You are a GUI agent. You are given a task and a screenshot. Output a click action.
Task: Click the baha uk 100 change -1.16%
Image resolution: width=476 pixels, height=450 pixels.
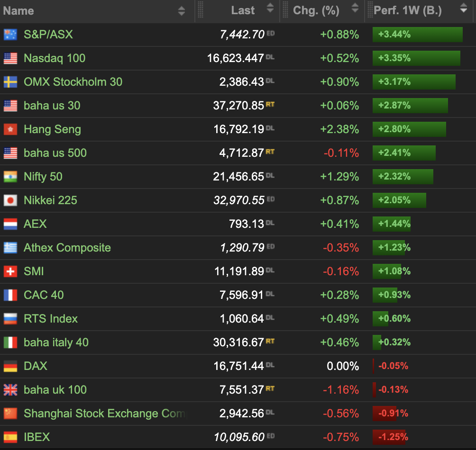click(x=341, y=390)
